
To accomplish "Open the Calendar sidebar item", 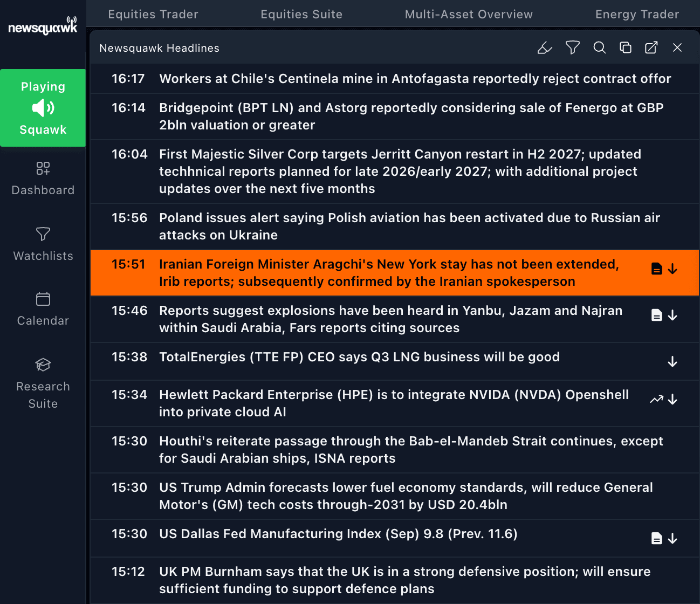I will point(43,309).
